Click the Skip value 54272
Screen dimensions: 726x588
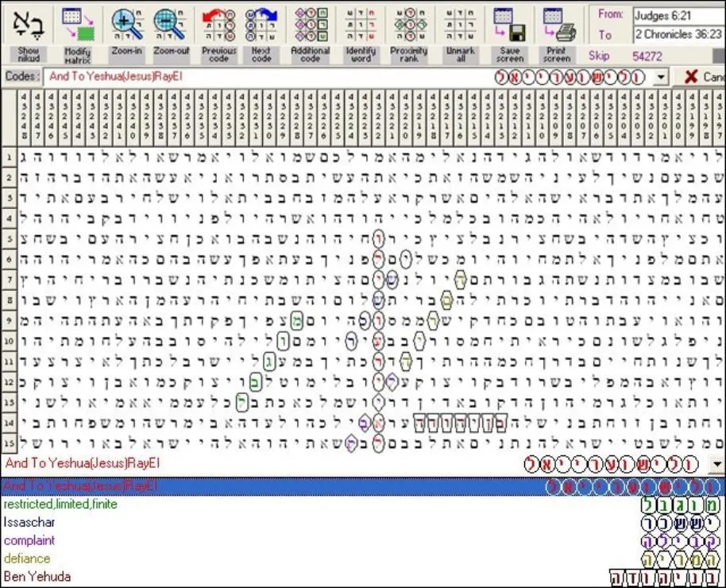tap(647, 56)
